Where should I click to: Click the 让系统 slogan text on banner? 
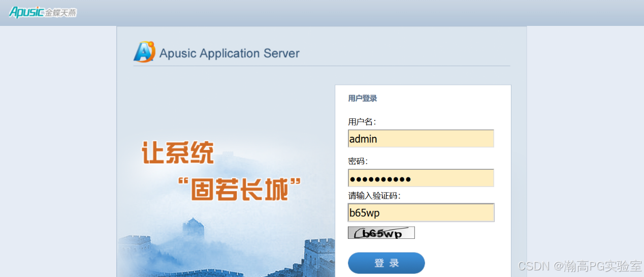[x=178, y=152]
